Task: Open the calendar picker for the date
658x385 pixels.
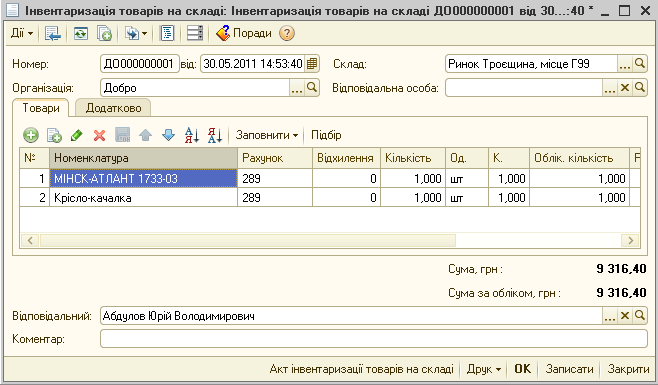Action: (312, 64)
